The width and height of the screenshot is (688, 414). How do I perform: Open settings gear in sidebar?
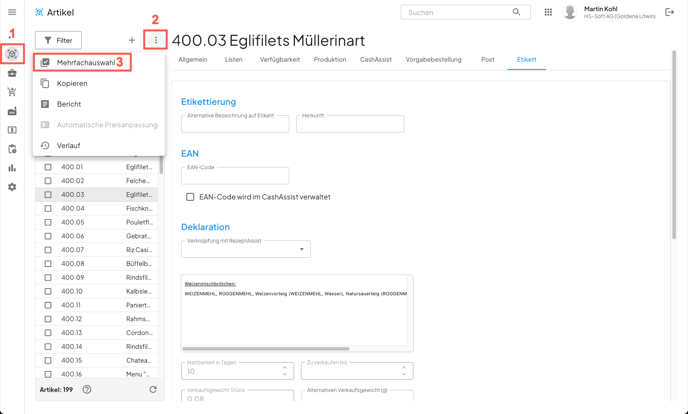pos(12,187)
